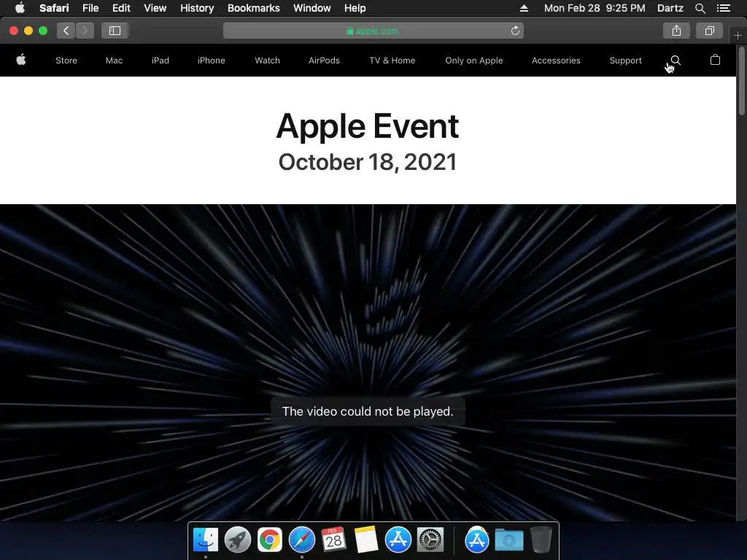747x560 pixels.
Task: Open the Share button in Safari toolbar
Action: [676, 31]
